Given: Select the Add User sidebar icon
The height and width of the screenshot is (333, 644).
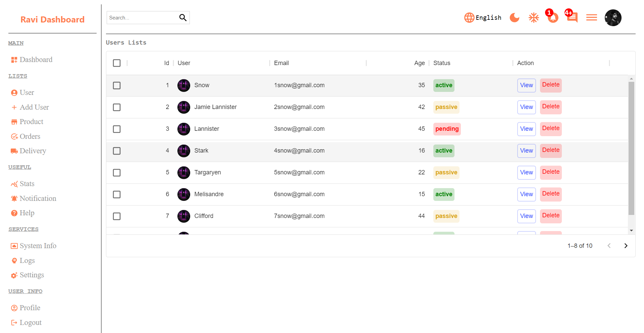Looking at the screenshot, I should pyautogui.click(x=14, y=107).
